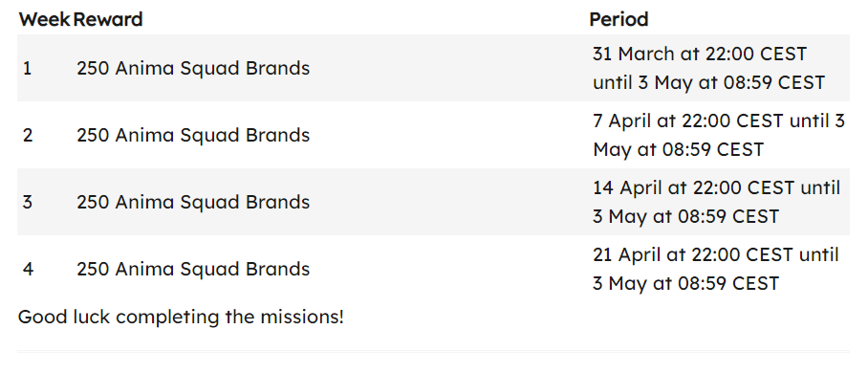Click the Good luck completing the missions text
868x373 pixels.
click(x=181, y=318)
